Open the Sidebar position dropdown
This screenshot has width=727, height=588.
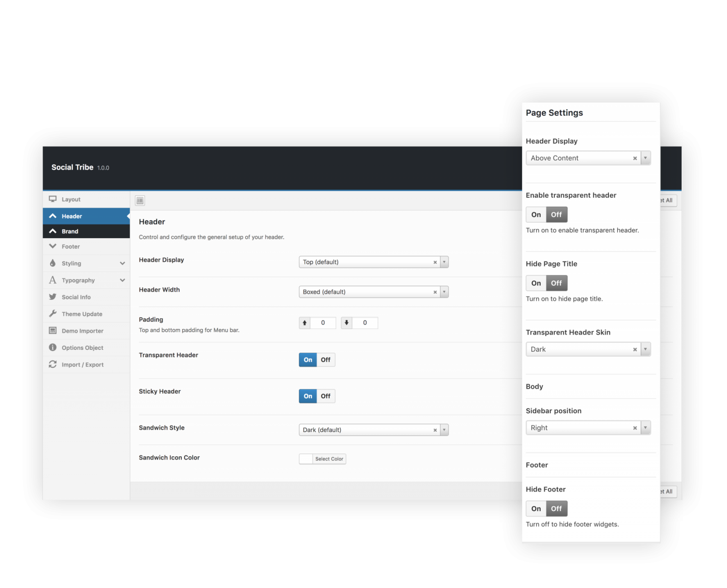(646, 427)
